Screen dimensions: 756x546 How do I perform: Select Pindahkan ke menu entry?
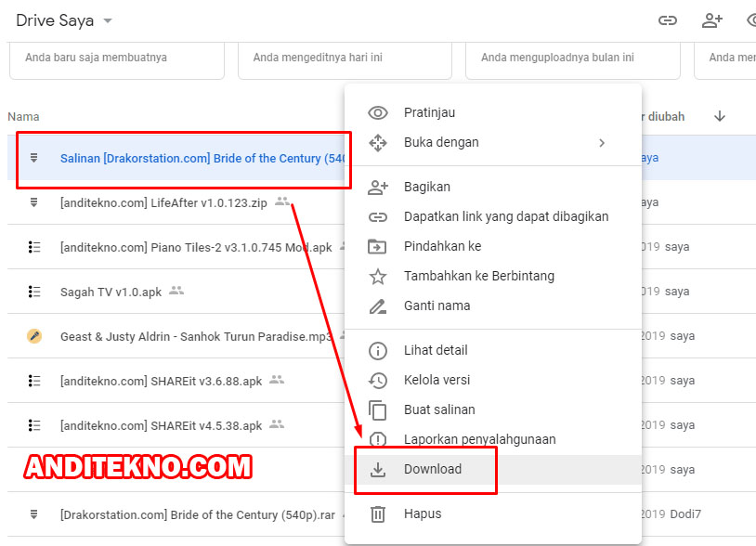(x=442, y=246)
